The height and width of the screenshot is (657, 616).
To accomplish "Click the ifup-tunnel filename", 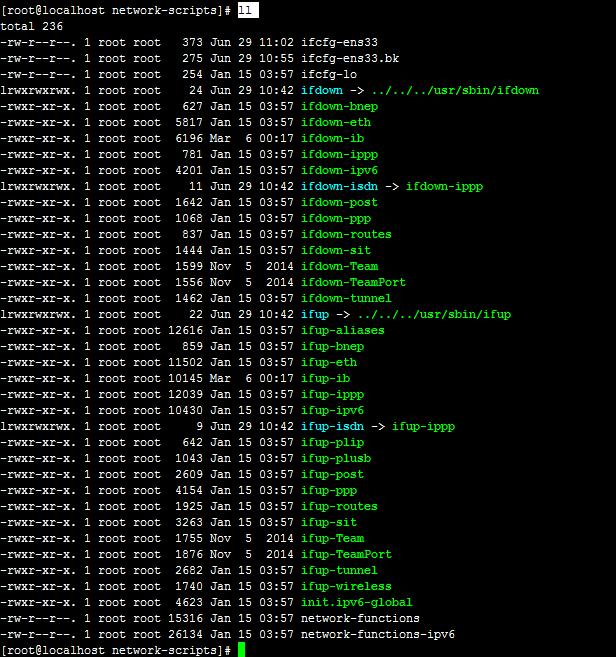I will point(339,570).
